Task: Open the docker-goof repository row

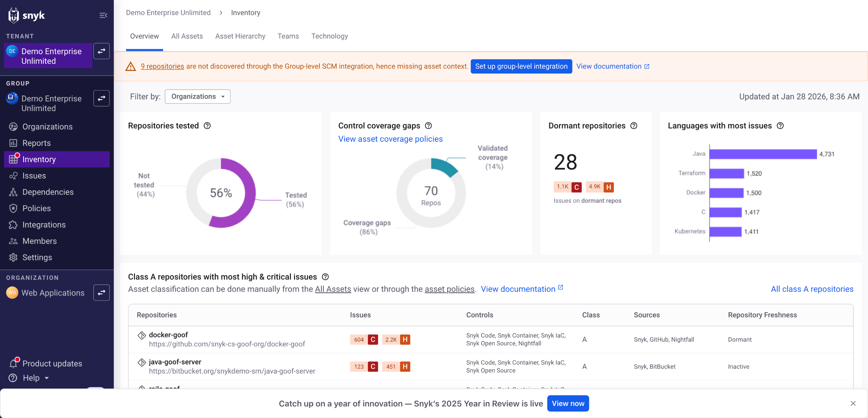Action: (168, 335)
